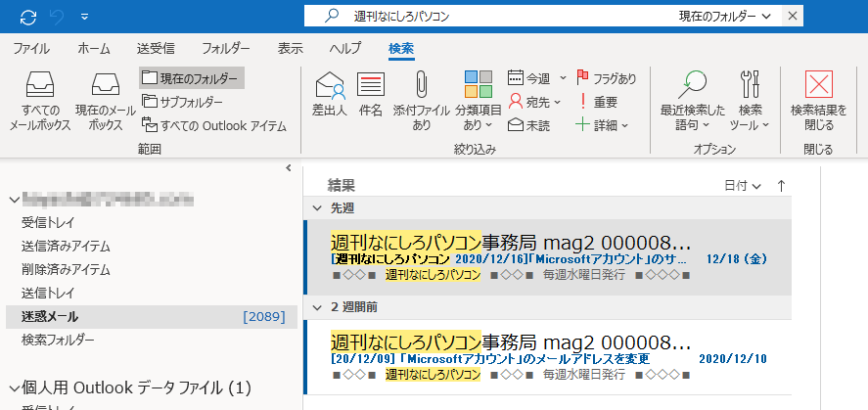Filter by 添付ファイルあり paperclip

tap(421, 101)
